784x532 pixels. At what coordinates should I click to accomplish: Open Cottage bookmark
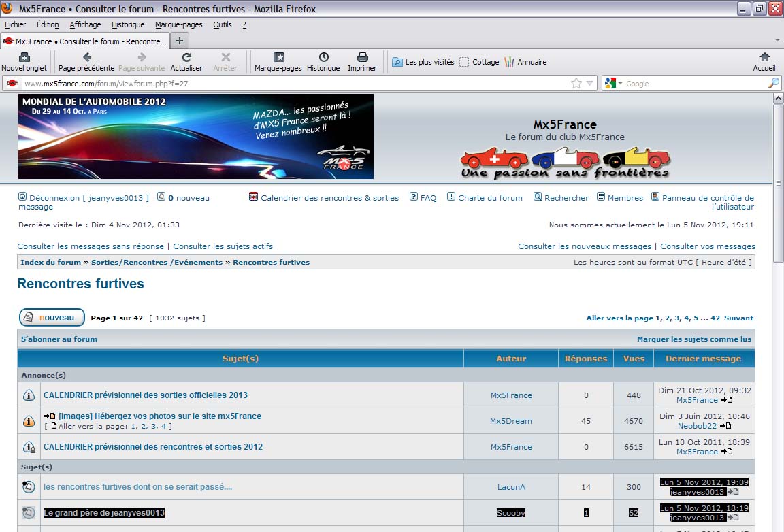[x=479, y=62]
